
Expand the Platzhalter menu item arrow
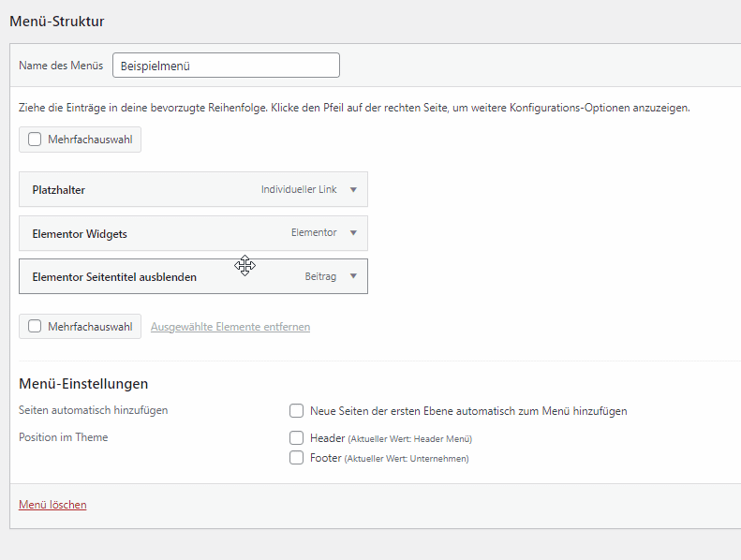(353, 189)
